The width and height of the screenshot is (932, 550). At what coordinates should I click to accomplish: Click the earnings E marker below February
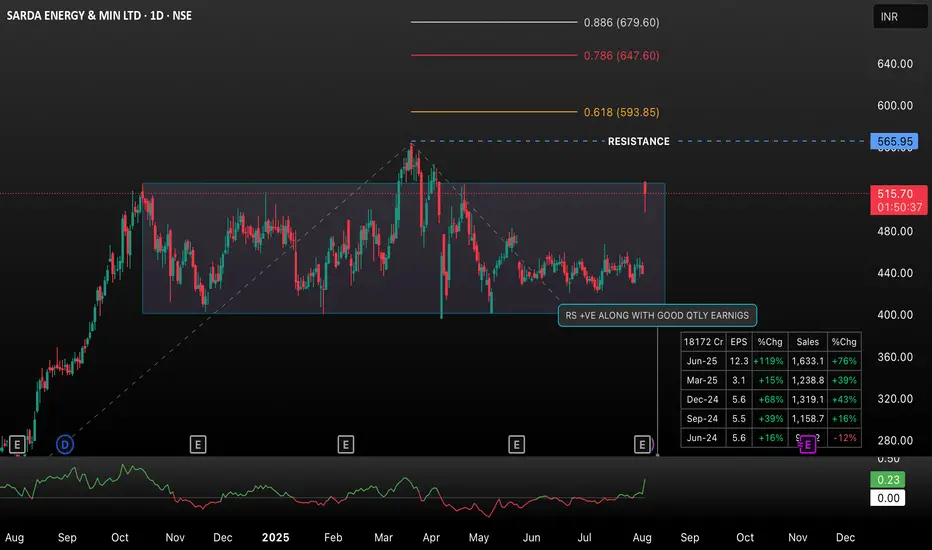click(x=345, y=444)
